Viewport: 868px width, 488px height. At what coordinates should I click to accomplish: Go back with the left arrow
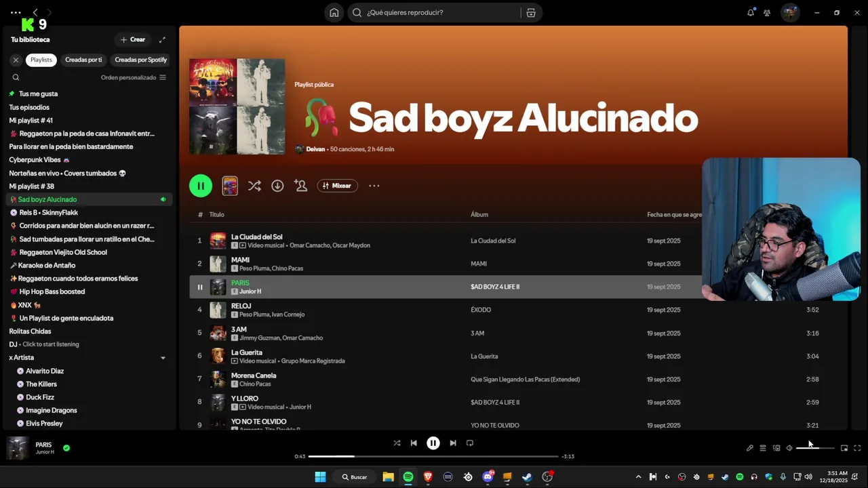(35, 12)
